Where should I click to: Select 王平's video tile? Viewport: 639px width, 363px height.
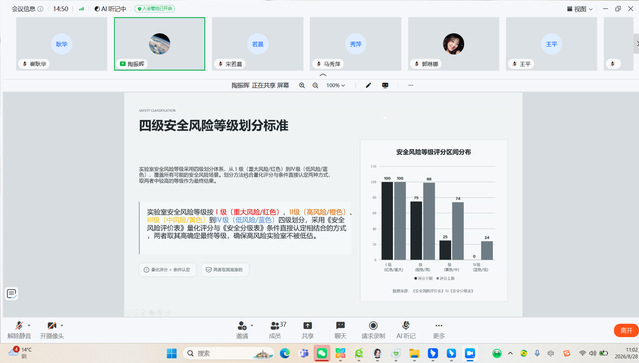551,44
